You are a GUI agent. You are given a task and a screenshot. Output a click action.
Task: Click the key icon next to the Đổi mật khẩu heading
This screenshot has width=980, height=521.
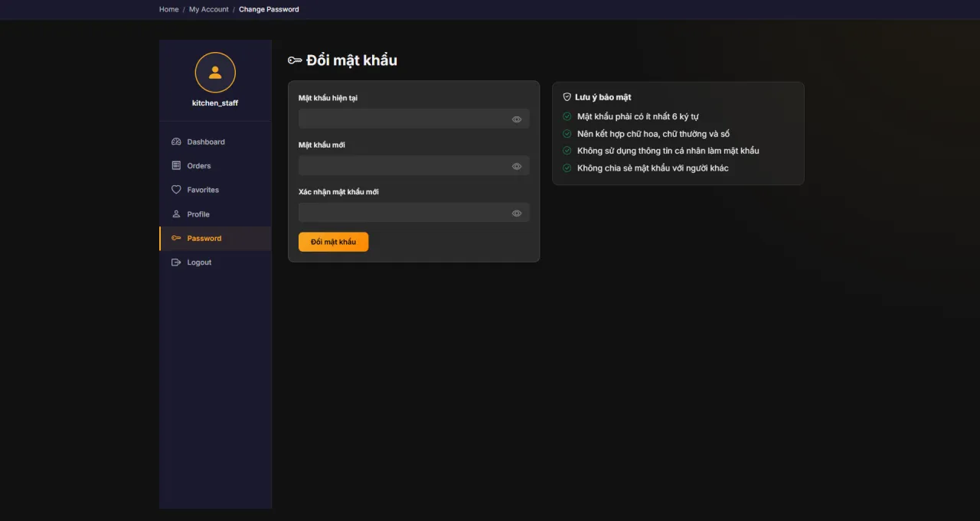click(x=295, y=60)
